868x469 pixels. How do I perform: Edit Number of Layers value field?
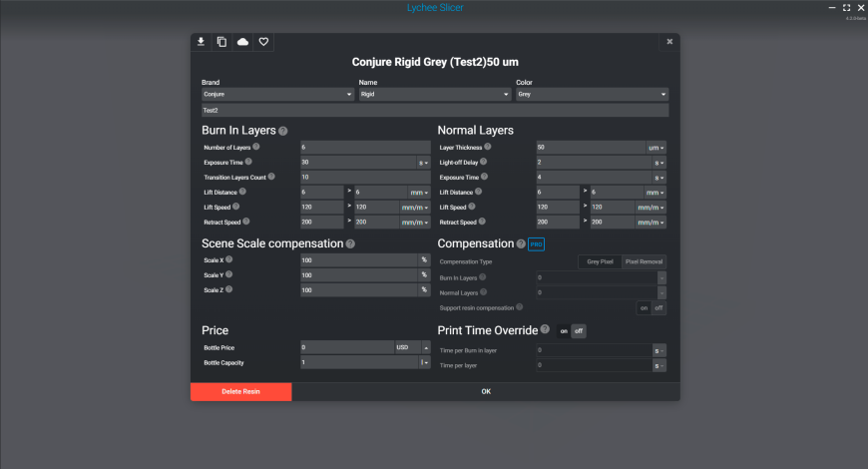(x=365, y=148)
